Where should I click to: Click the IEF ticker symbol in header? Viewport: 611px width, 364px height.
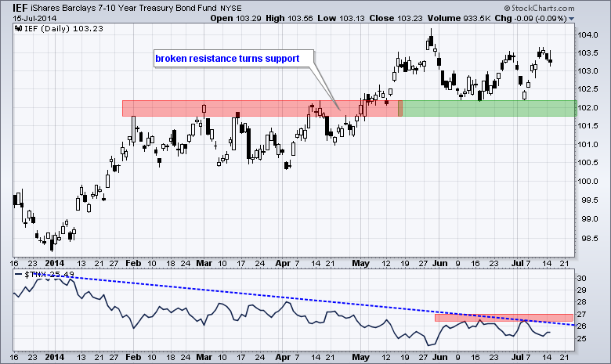(x=20, y=8)
